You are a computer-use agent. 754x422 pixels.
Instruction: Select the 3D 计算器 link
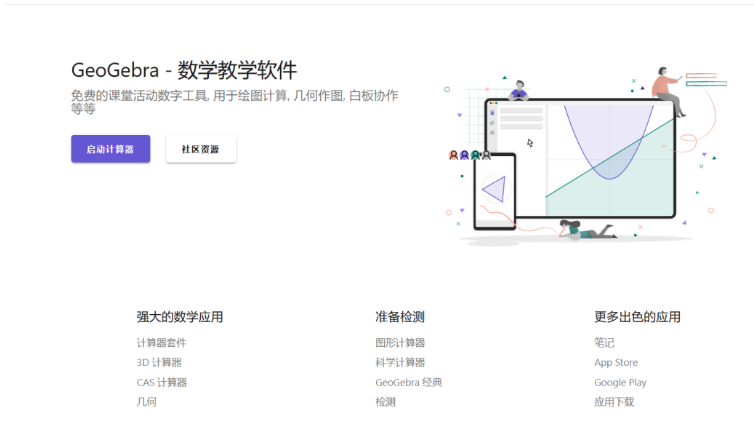[x=159, y=362]
